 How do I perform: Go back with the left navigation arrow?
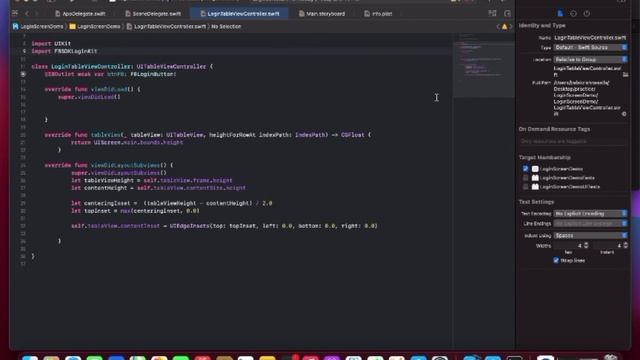pyautogui.click(x=27, y=13)
